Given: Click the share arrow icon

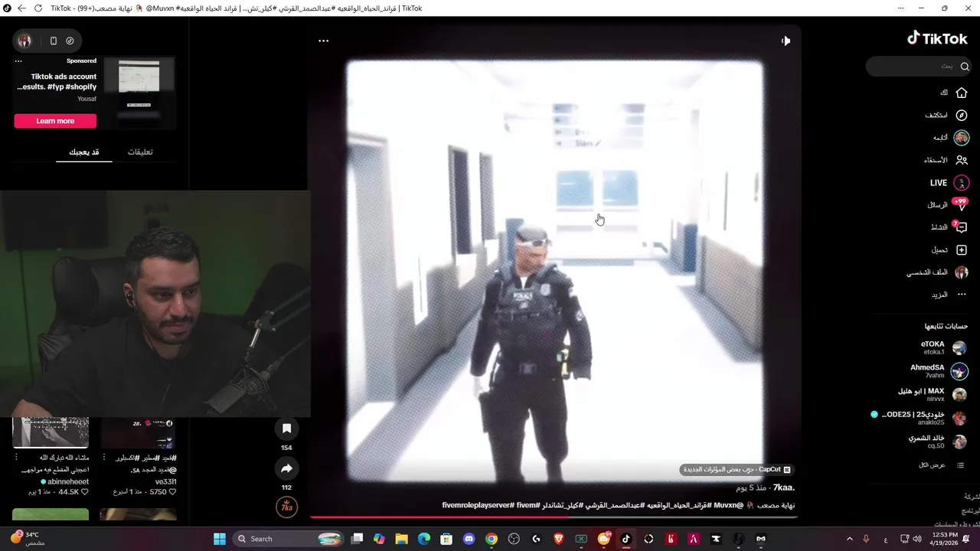Looking at the screenshot, I should [x=286, y=468].
